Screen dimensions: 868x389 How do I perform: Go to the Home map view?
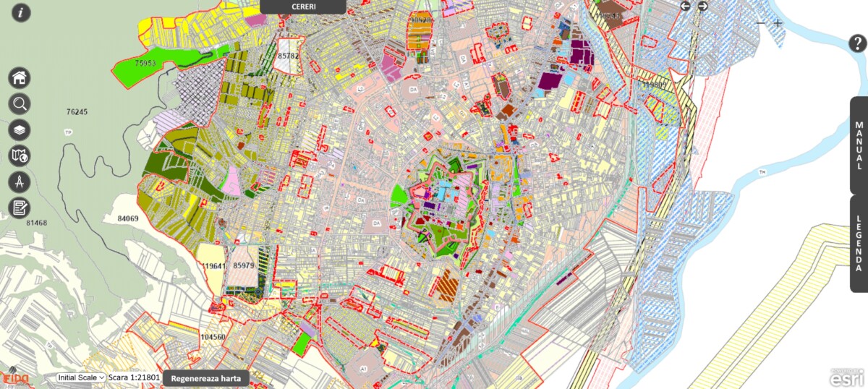click(20, 77)
